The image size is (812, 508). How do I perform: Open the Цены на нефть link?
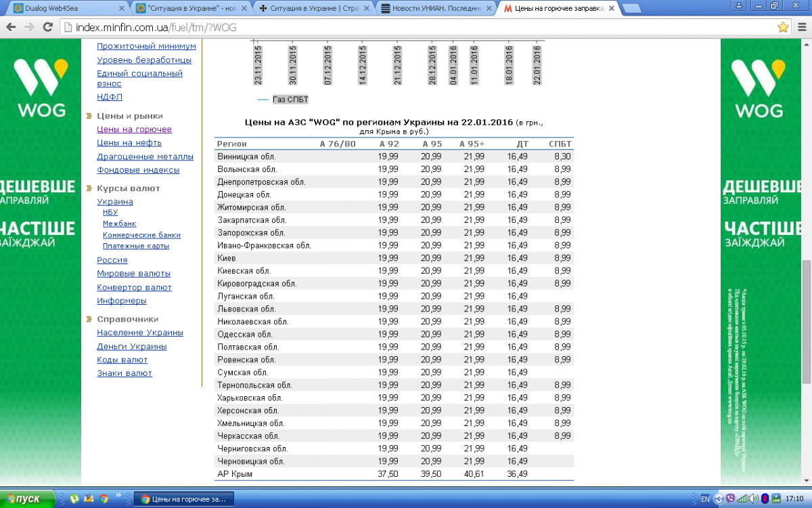coord(129,143)
